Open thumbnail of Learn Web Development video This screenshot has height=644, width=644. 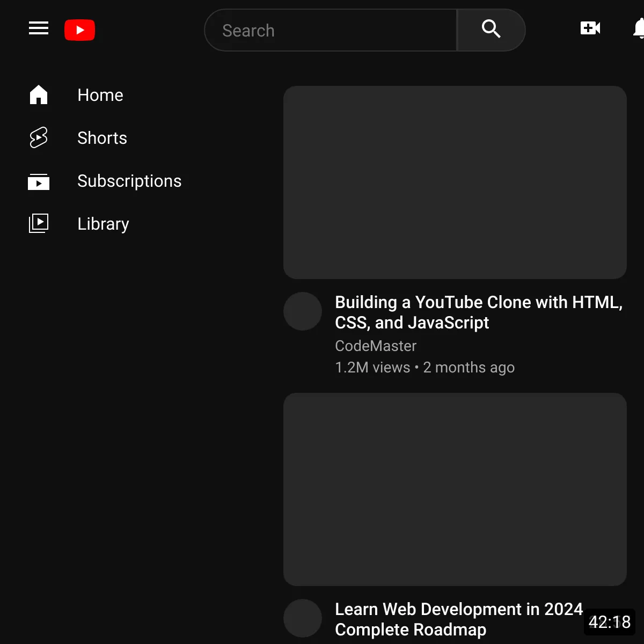tap(455, 489)
